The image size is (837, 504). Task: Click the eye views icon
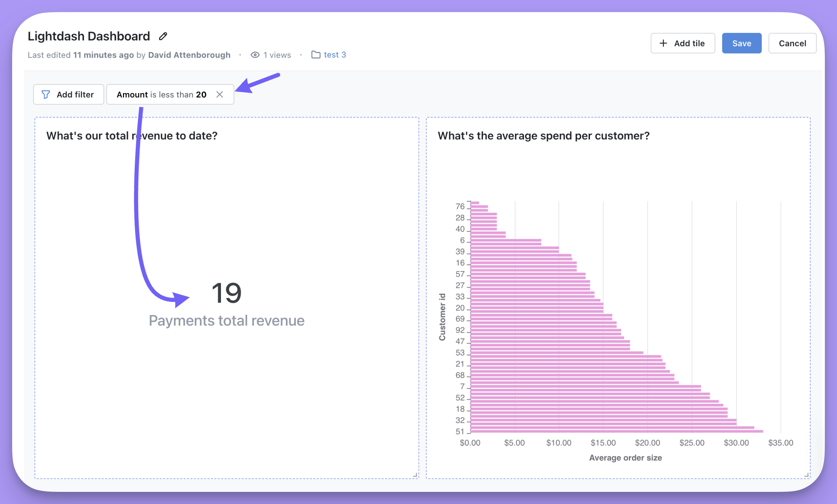(x=255, y=55)
